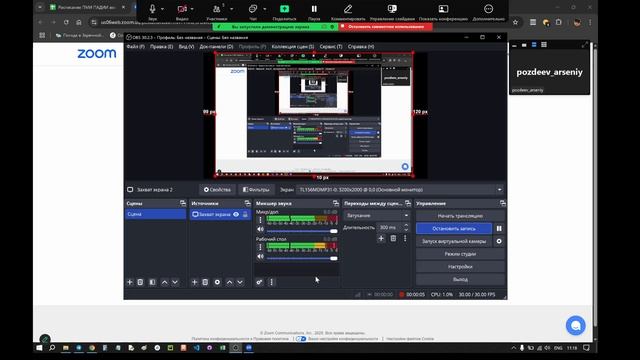Open transition properties dots

click(405, 238)
